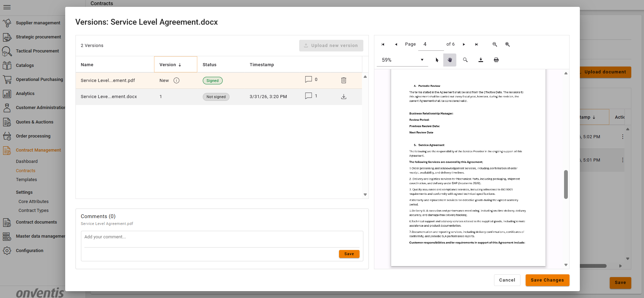644x298 pixels.
Task: Open Templates in Contract Management sidebar
Action: tap(26, 180)
